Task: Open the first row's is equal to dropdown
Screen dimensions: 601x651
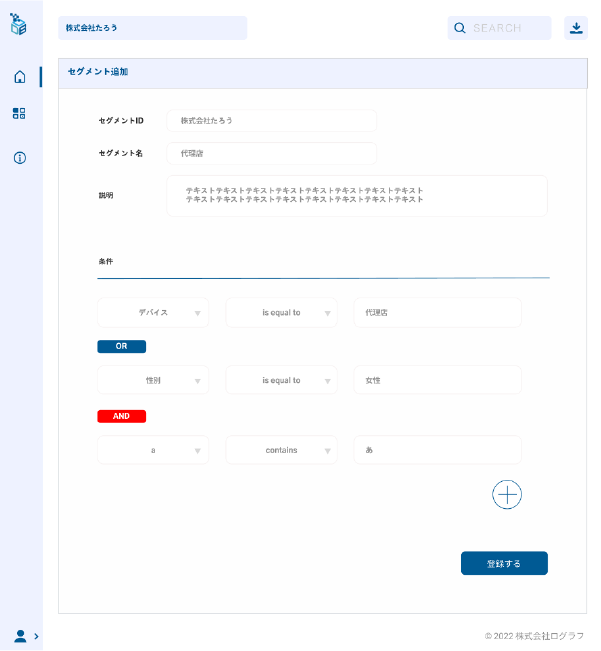Action: tap(281, 312)
